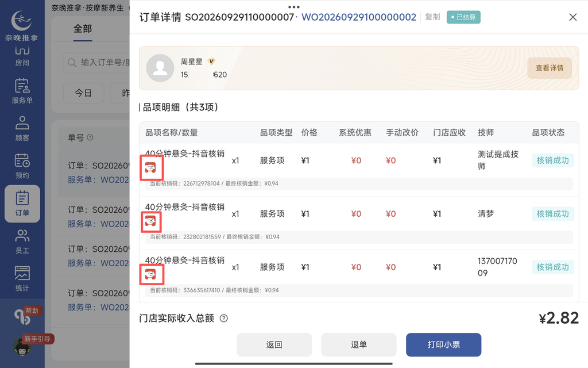This screenshot has height=368, width=588.
Task: Click the three-dot handle at top
Action: pyautogui.click(x=293, y=7)
